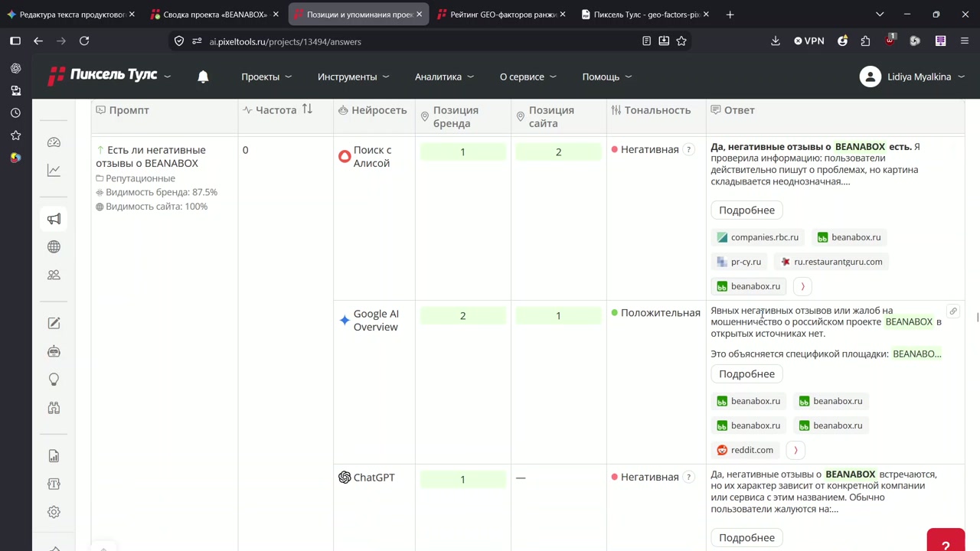
Task: Open the pencil edit icon in the sidebar
Action: (x=54, y=323)
